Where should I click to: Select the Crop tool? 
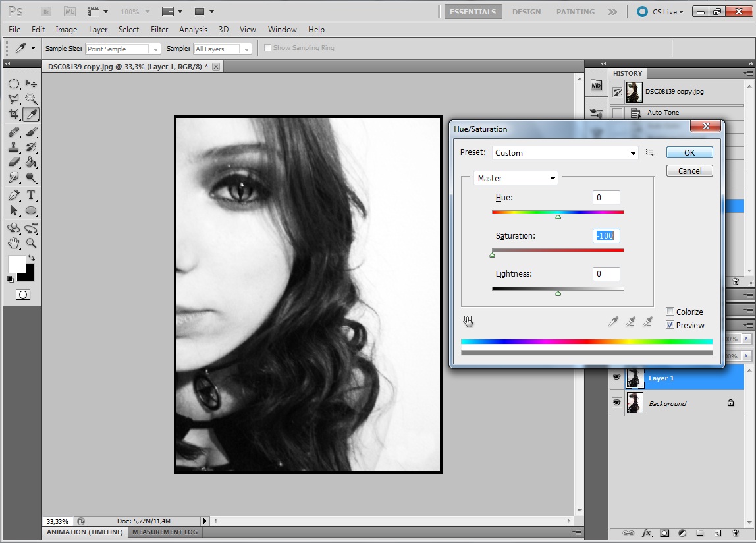point(14,114)
